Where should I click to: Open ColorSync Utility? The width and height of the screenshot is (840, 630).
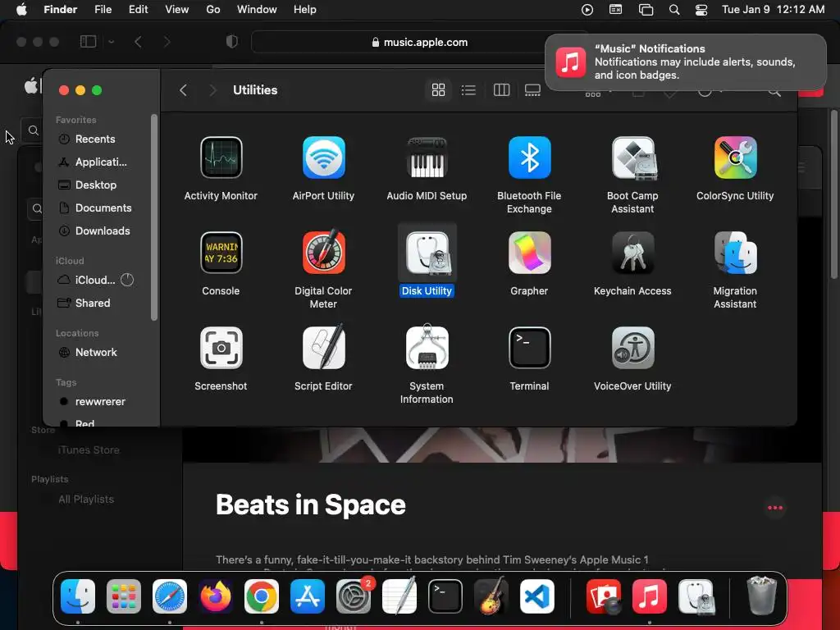[735, 157]
